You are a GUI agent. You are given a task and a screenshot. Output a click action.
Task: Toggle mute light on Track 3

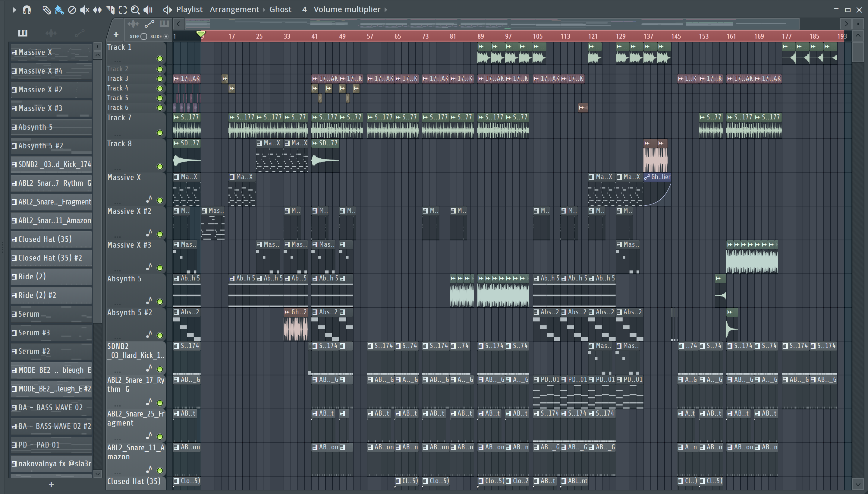point(160,79)
